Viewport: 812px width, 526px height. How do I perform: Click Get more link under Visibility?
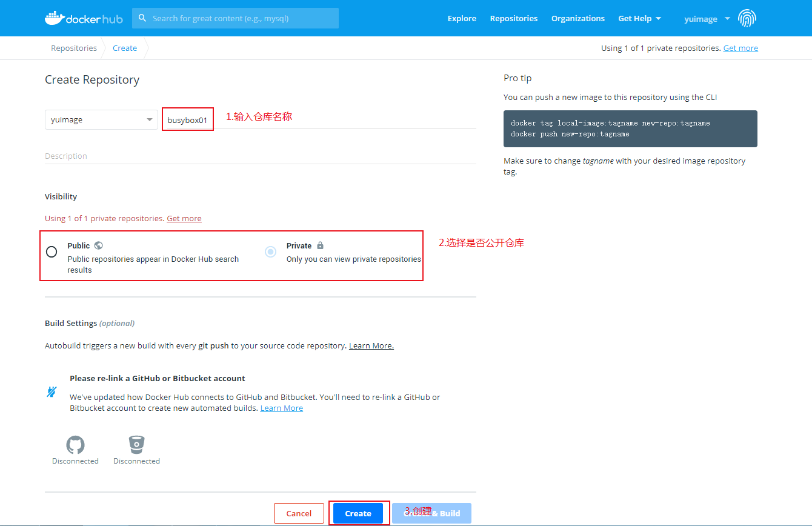tap(184, 218)
